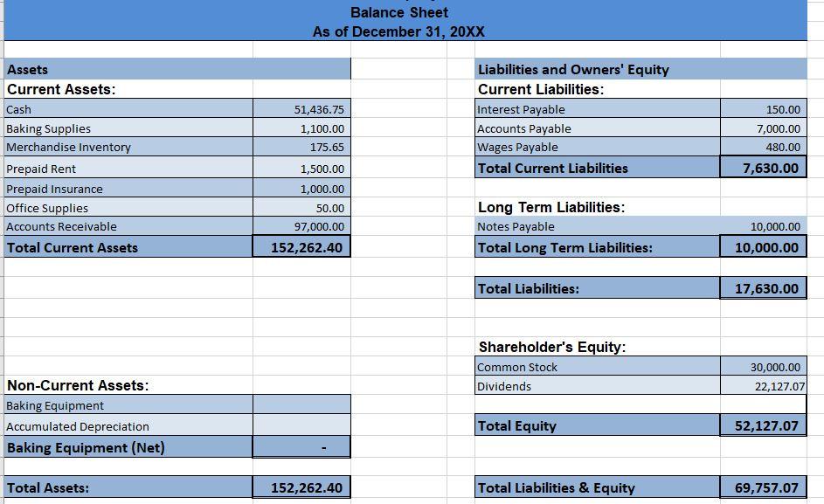Select the Total Equity cell showing 52,127.07
The image size is (824, 504).
762,425
